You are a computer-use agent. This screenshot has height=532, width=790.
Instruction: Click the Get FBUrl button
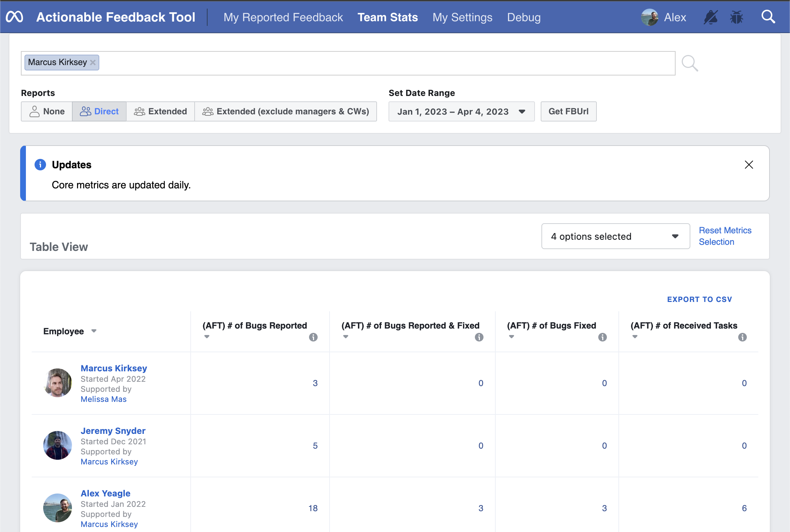[568, 111]
